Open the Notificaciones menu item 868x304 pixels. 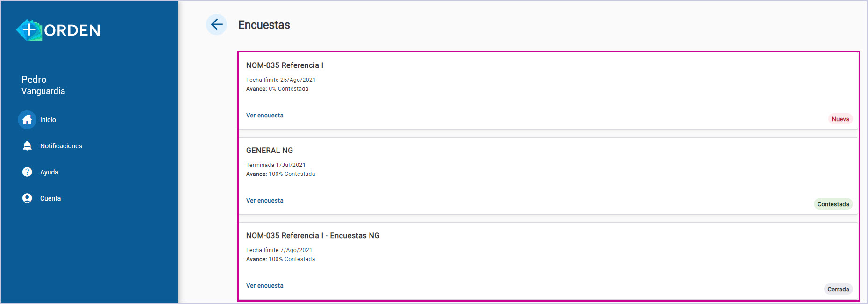61,146
